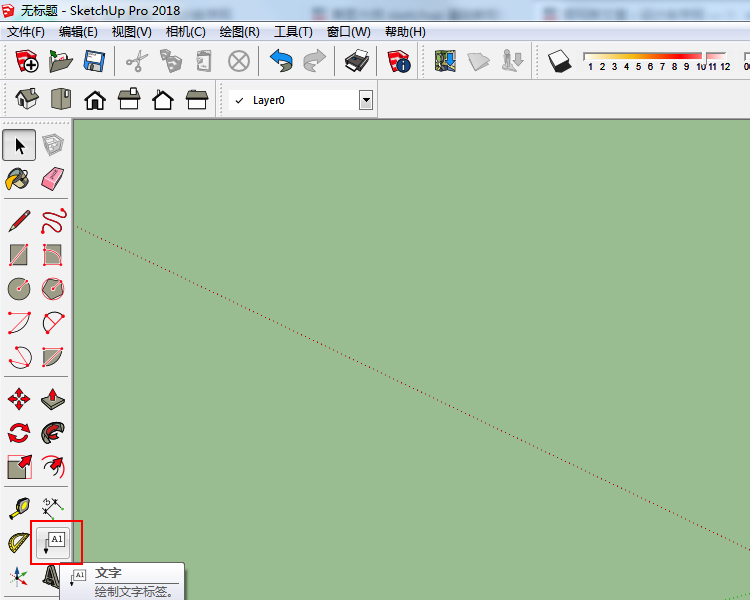Select the Freehand drawing tool
The image size is (750, 600).
pos(53,221)
